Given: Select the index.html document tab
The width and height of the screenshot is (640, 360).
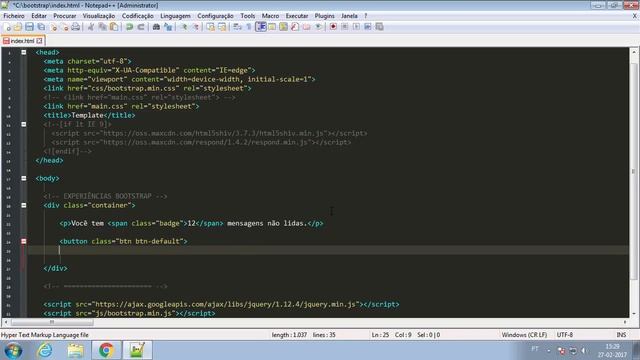Looking at the screenshot, I should [23, 41].
